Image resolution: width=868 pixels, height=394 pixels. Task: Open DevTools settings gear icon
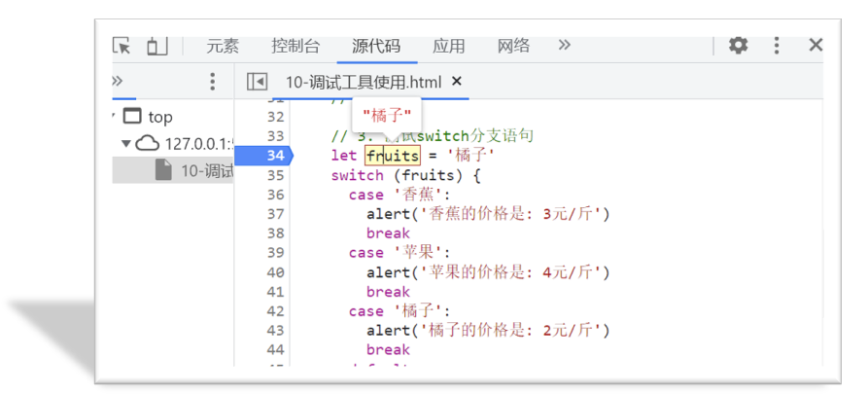(x=739, y=46)
